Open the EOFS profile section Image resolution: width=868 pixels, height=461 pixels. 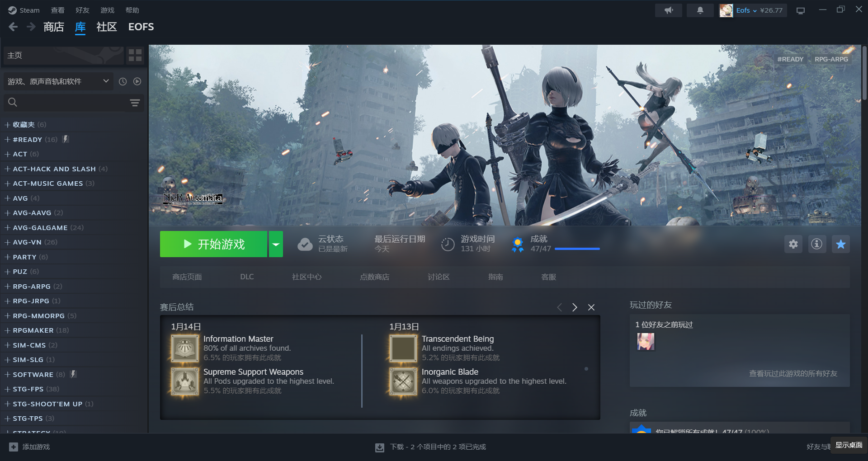point(141,27)
